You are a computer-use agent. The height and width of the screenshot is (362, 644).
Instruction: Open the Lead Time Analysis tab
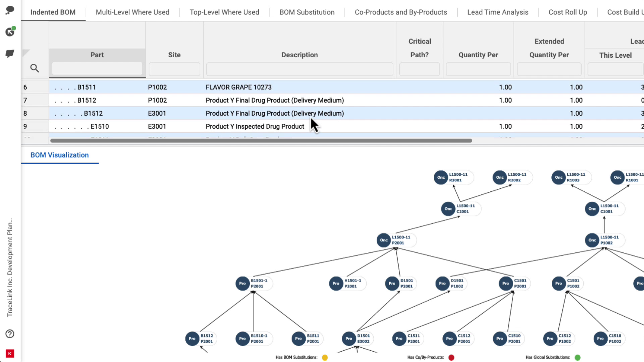[x=497, y=12]
